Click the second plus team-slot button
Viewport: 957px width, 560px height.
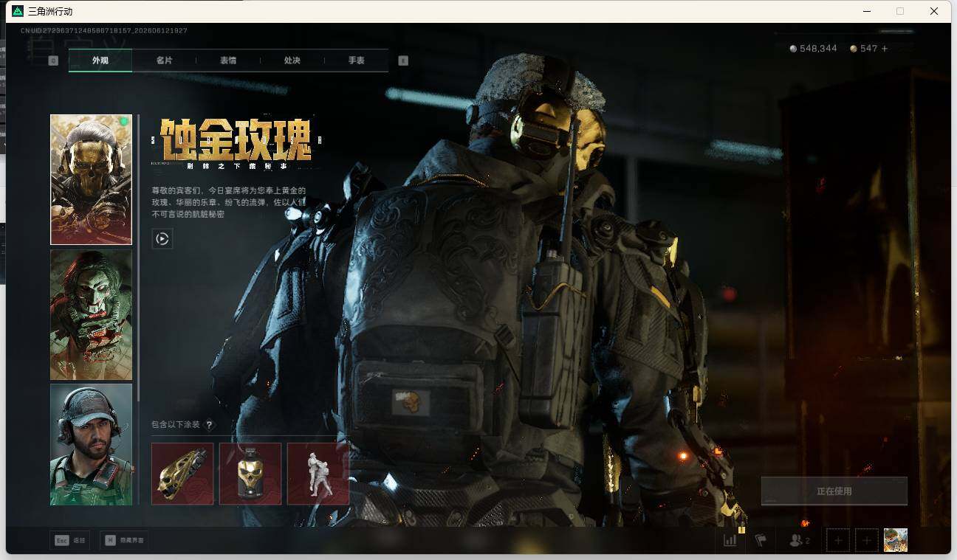point(867,541)
